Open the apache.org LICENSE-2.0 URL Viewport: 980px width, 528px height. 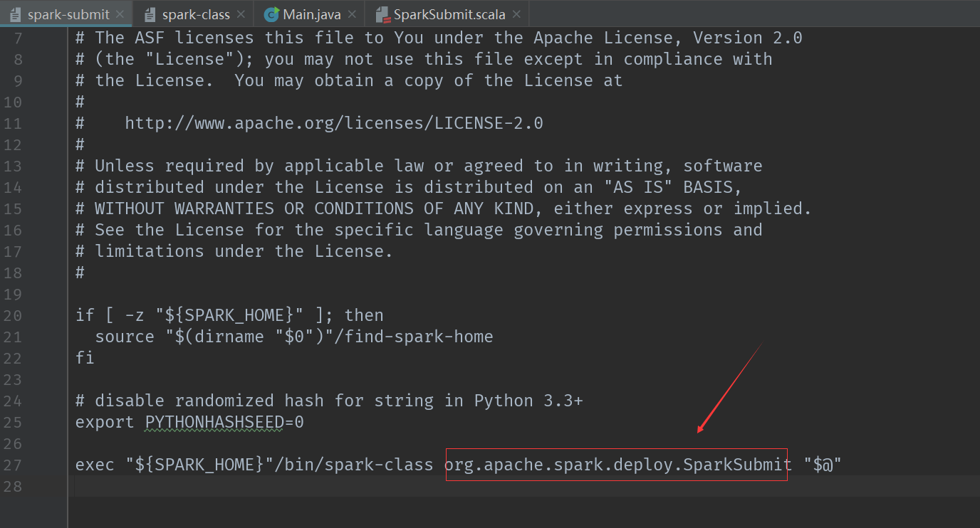333,123
